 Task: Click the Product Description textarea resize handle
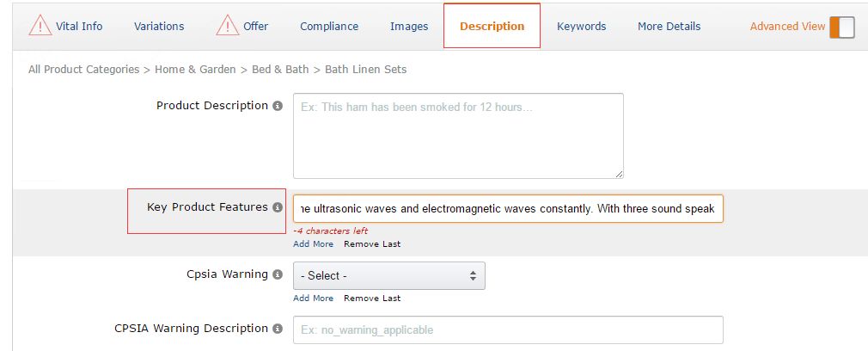[618, 173]
